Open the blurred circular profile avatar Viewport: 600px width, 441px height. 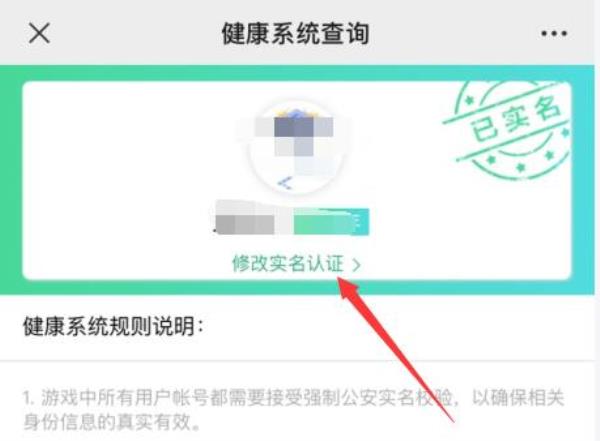pos(295,148)
